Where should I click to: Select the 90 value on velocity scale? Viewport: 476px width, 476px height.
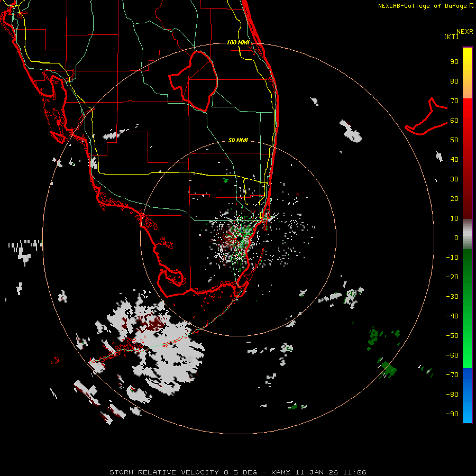[454, 62]
